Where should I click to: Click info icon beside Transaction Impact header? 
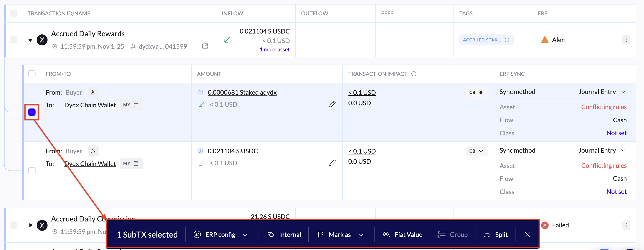414,74
